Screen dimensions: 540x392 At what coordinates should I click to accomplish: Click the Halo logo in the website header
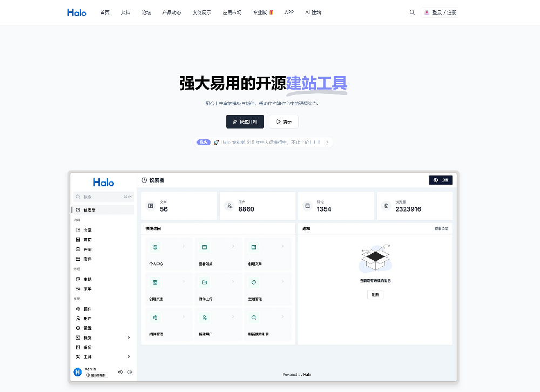tap(77, 13)
